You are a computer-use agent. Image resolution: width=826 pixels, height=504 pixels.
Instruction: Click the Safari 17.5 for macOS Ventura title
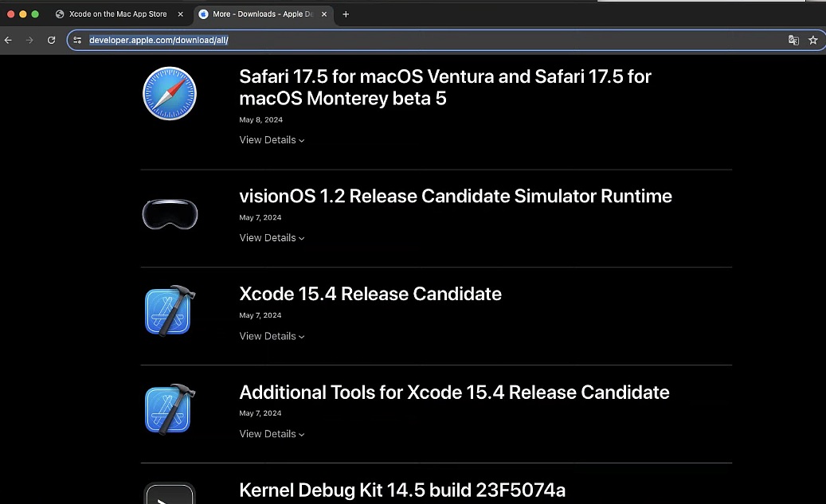click(445, 88)
